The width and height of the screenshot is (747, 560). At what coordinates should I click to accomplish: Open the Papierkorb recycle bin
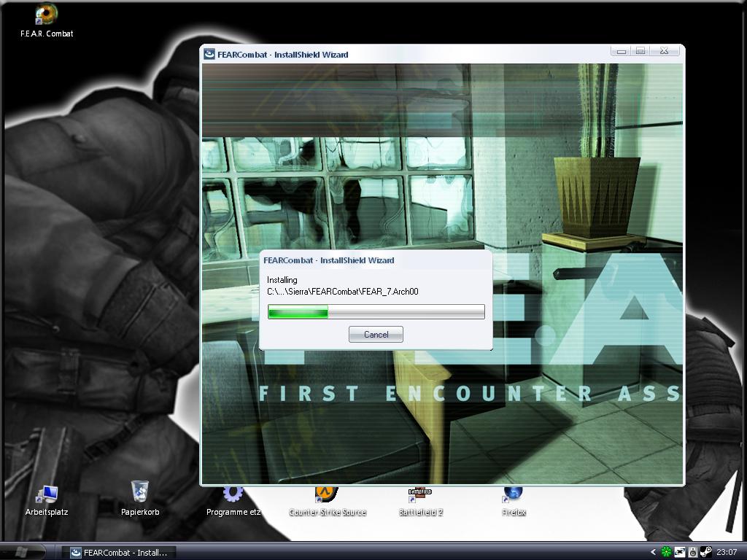click(140, 499)
